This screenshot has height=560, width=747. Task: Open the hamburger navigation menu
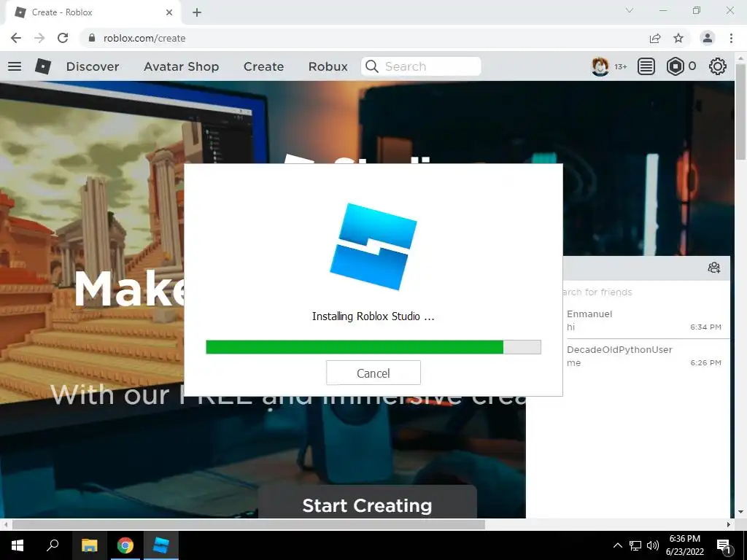pyautogui.click(x=15, y=66)
